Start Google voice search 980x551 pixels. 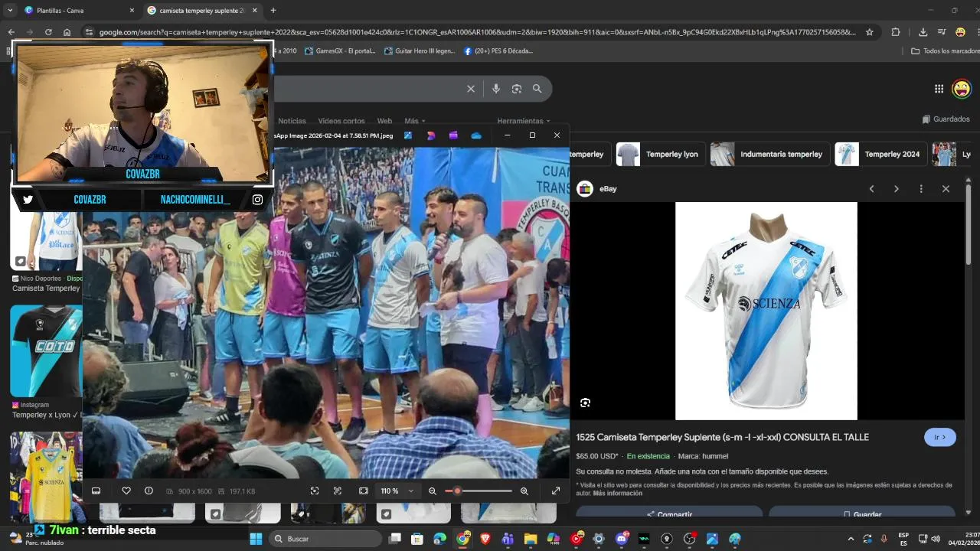pos(496,89)
